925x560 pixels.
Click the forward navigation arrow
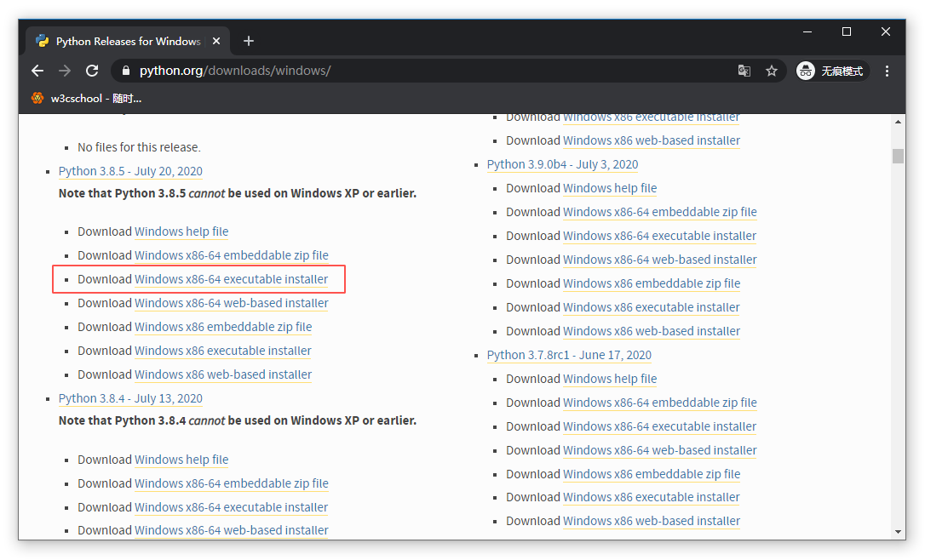[x=65, y=71]
